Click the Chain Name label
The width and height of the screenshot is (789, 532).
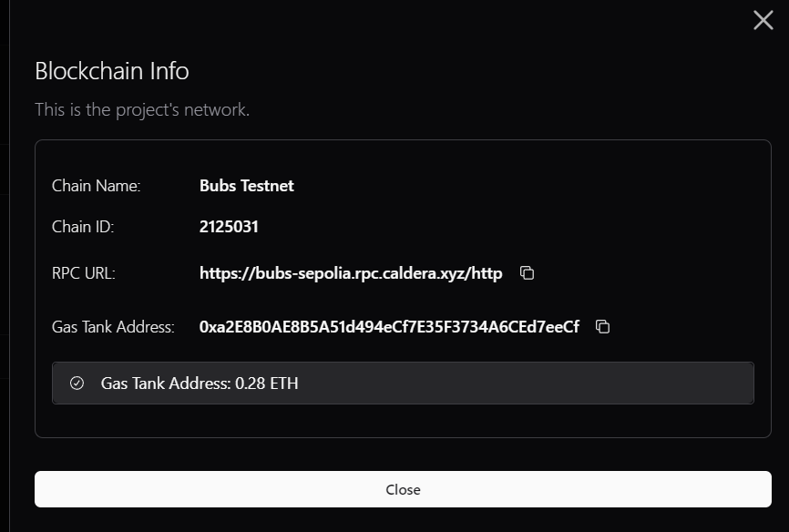97,186
